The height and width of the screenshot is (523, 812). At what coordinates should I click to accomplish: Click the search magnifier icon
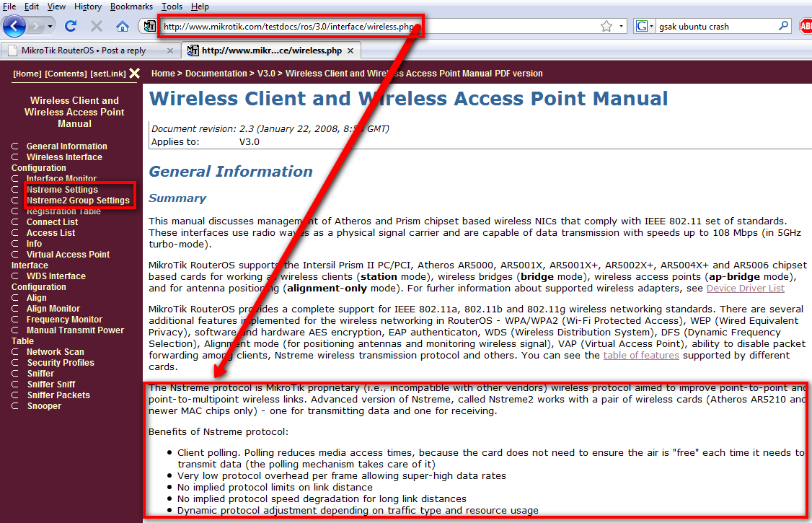[784, 26]
